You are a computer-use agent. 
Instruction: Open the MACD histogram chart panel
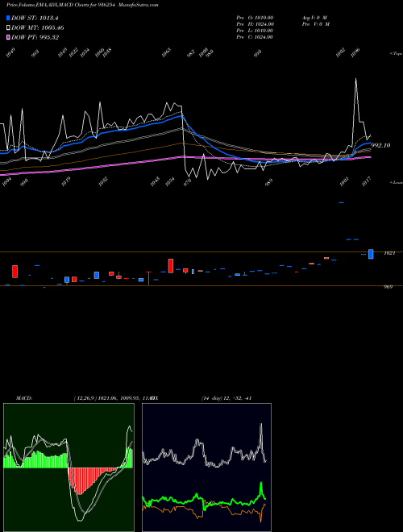coord(69,468)
